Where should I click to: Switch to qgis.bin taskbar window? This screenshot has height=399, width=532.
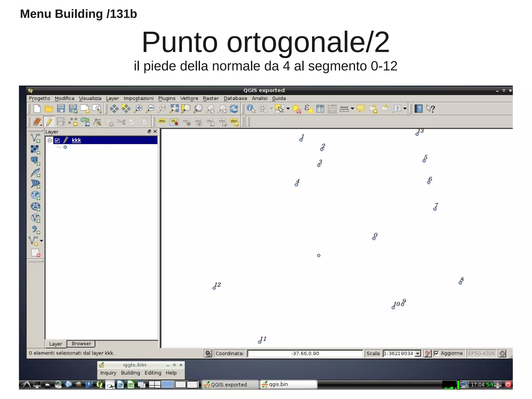[289, 384]
